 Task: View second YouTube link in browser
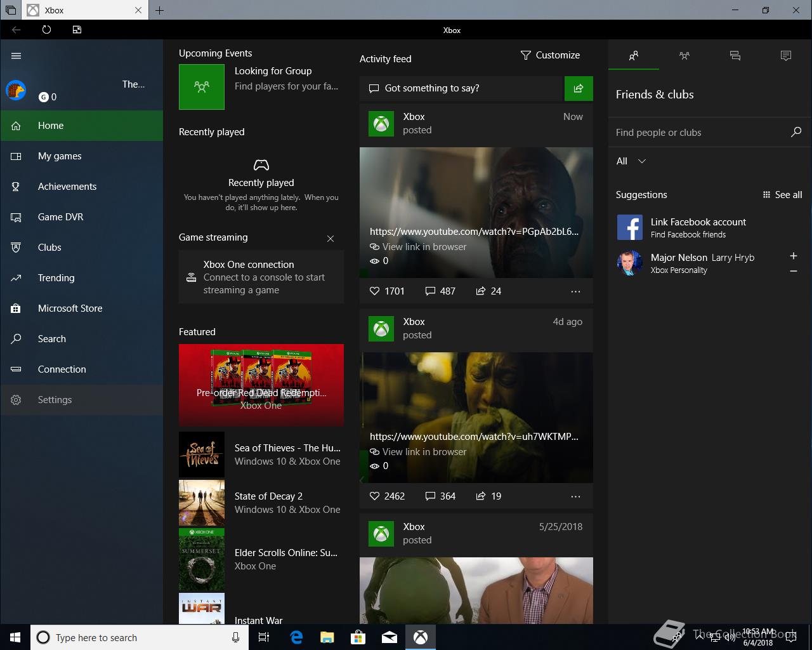(x=418, y=452)
